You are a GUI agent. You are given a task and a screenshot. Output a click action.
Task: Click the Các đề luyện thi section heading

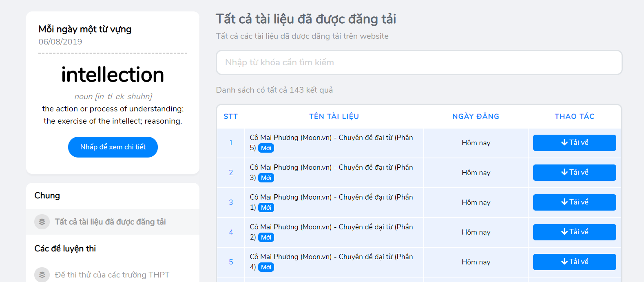coord(65,249)
